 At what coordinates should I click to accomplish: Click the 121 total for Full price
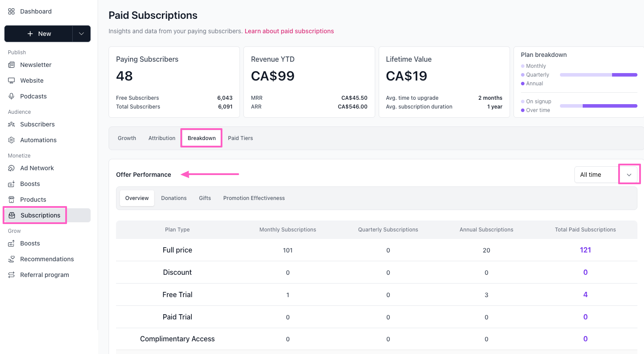(585, 250)
